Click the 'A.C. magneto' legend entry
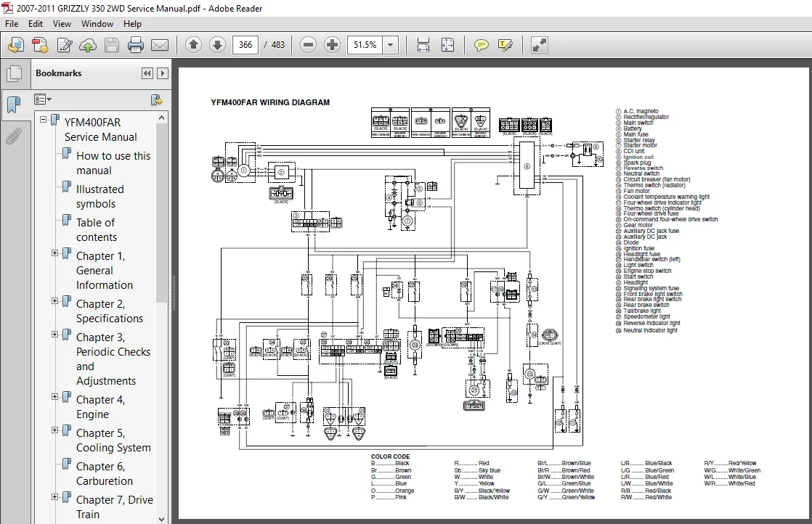The image size is (812, 524). (641, 111)
